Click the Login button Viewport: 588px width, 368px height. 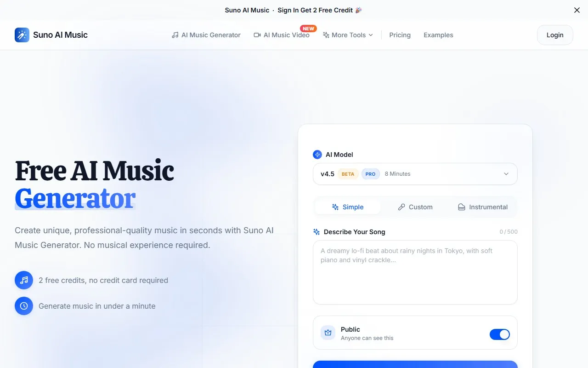coord(555,35)
